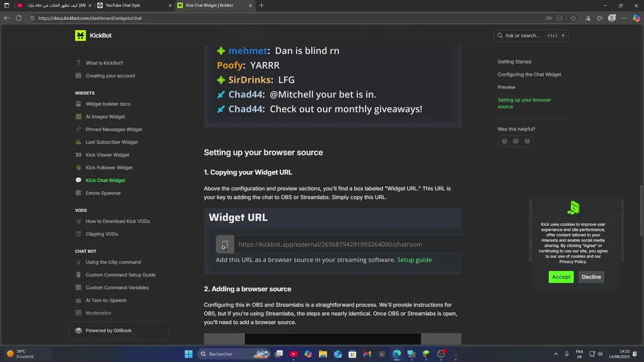Click the KickBot logo icon
644x362 pixels.
click(x=80, y=35)
